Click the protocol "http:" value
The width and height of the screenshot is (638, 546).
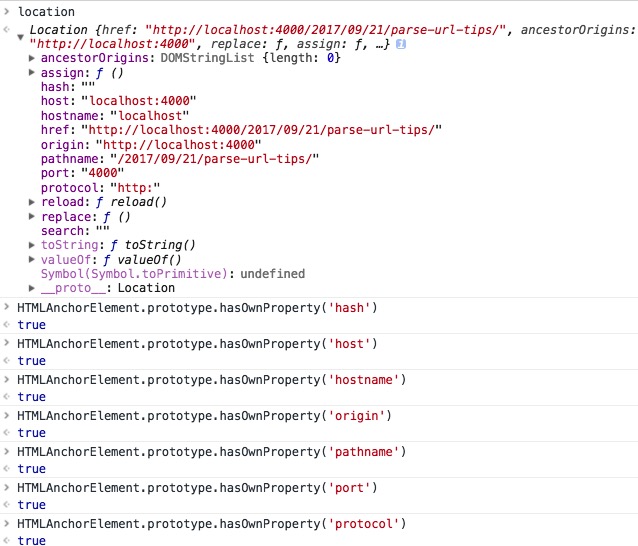[x=135, y=188]
